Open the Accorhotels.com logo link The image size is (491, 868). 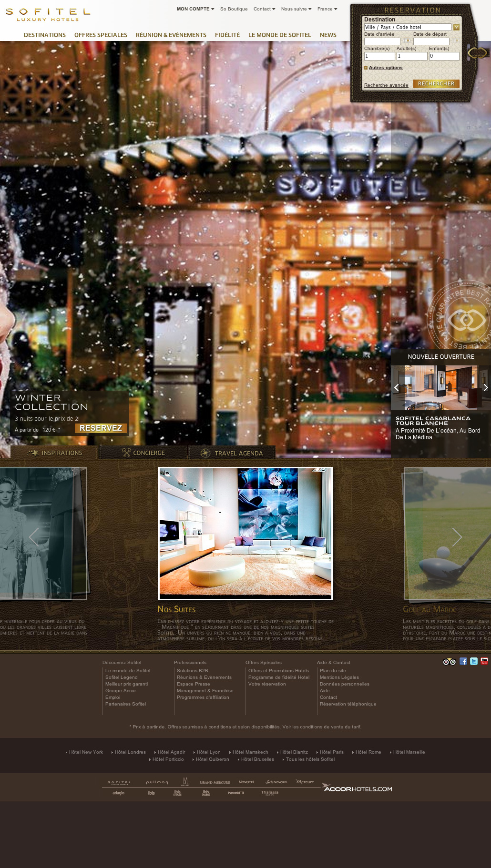click(358, 788)
